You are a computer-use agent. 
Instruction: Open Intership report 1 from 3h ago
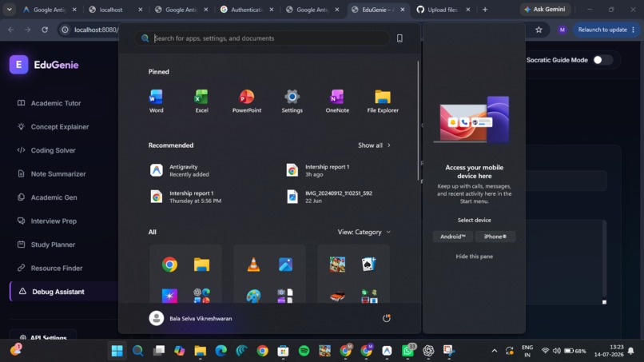tap(317, 170)
